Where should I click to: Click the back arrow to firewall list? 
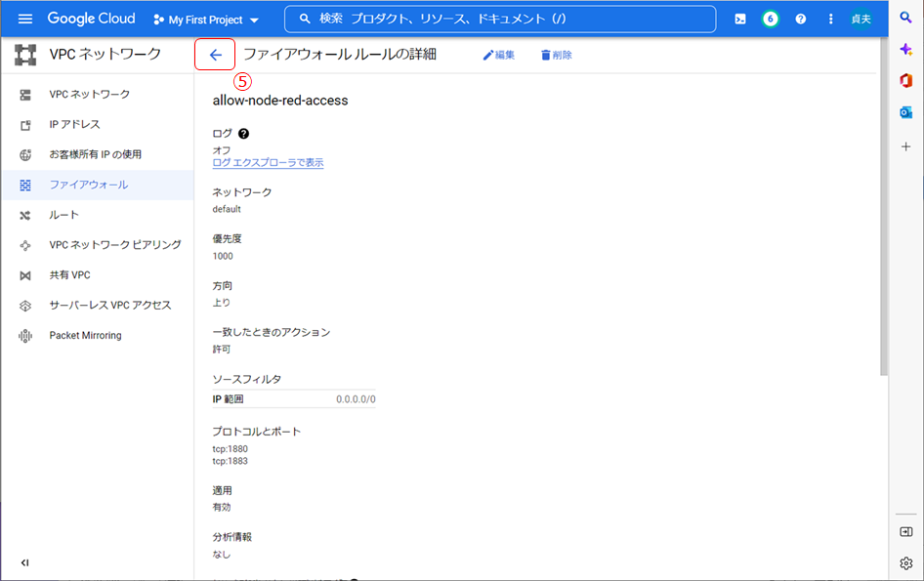215,56
